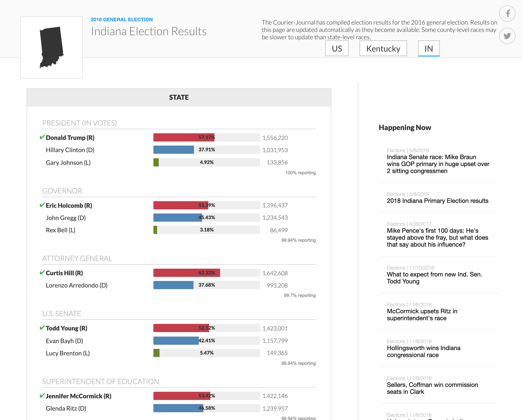522x420 pixels.
Task: Select candidate name 'Rex Bell (L)'
Action: [x=61, y=230]
